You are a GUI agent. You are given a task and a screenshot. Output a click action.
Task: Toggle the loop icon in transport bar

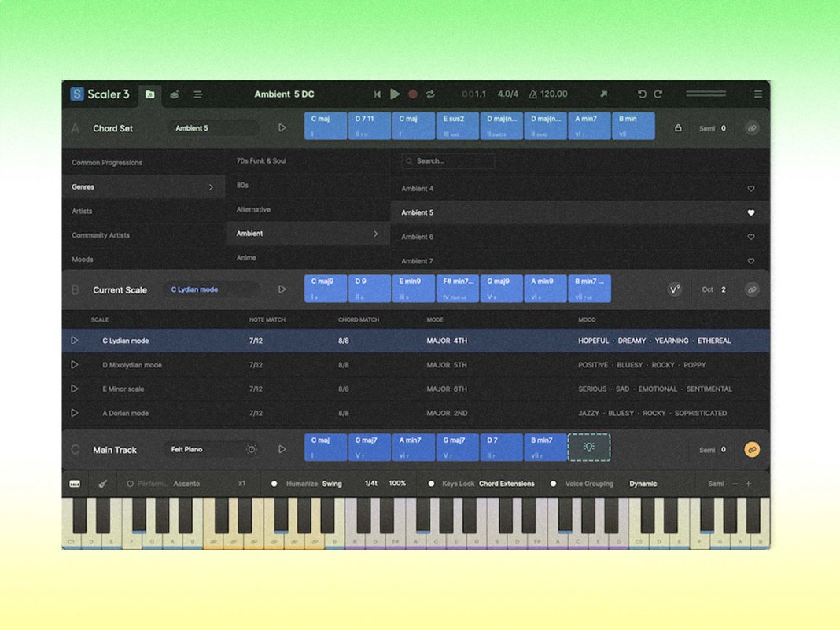click(x=430, y=94)
